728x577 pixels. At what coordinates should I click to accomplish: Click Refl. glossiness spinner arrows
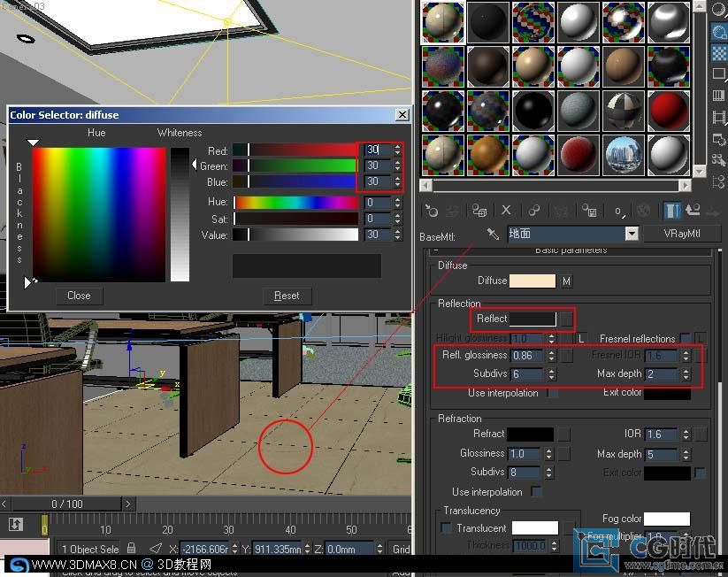551,356
